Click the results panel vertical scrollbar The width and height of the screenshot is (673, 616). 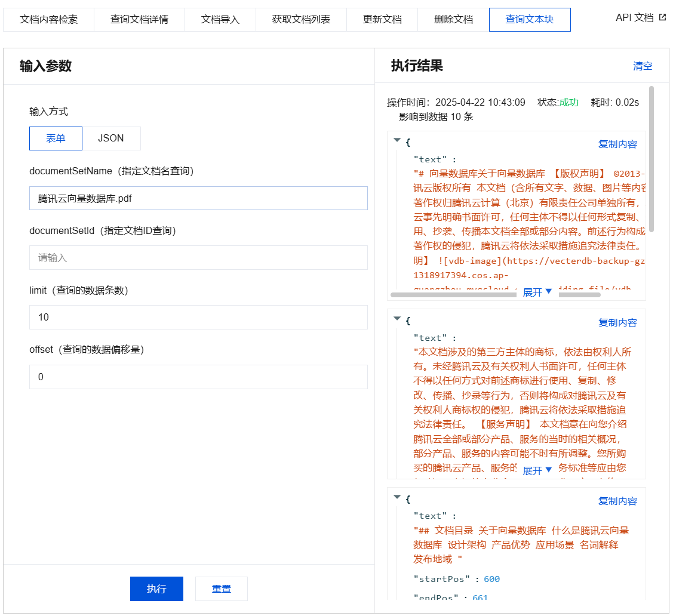point(651,159)
